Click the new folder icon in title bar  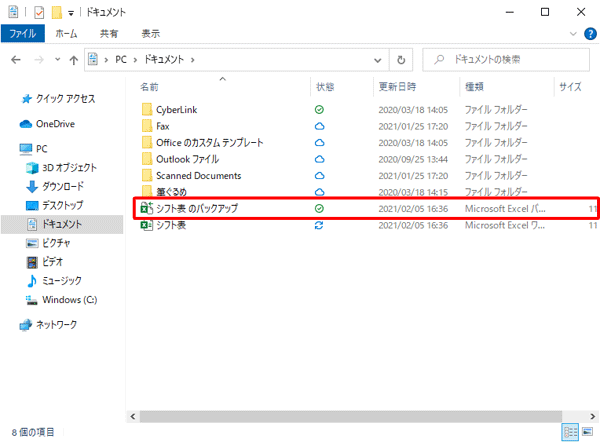tap(57, 12)
